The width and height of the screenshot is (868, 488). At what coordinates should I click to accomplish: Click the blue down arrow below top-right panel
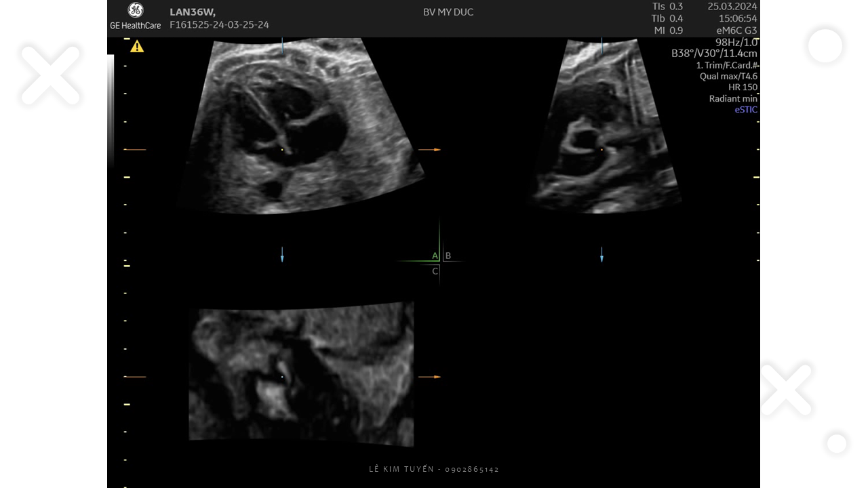click(601, 255)
